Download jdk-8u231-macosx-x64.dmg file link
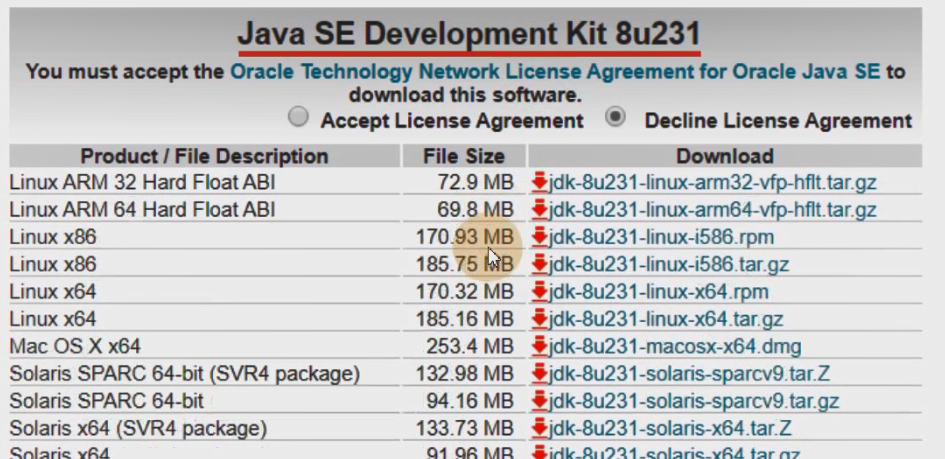Viewport: 945px width, 459px height. [x=675, y=347]
